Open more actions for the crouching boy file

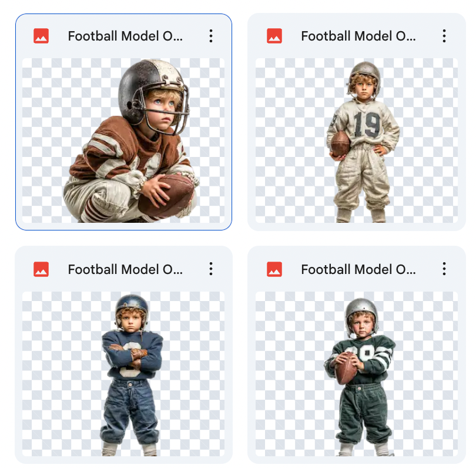(211, 36)
